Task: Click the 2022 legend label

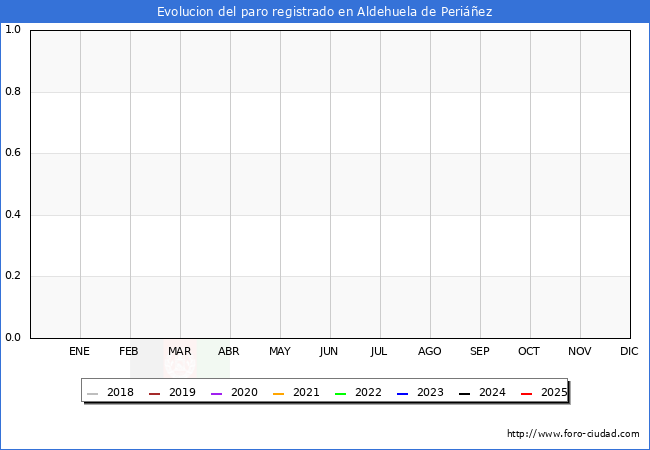Action: [x=368, y=392]
